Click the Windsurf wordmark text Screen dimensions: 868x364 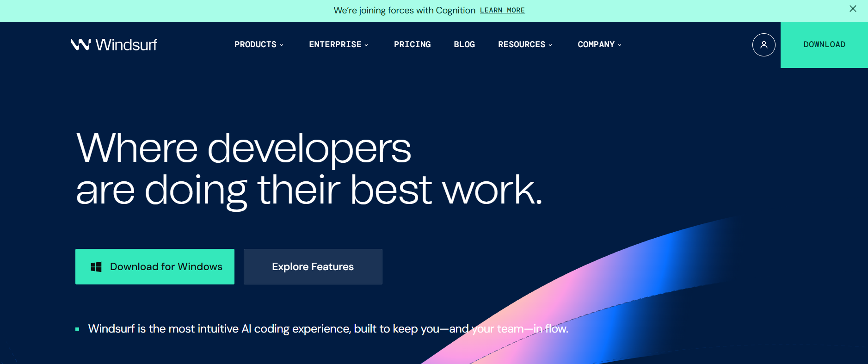point(126,44)
